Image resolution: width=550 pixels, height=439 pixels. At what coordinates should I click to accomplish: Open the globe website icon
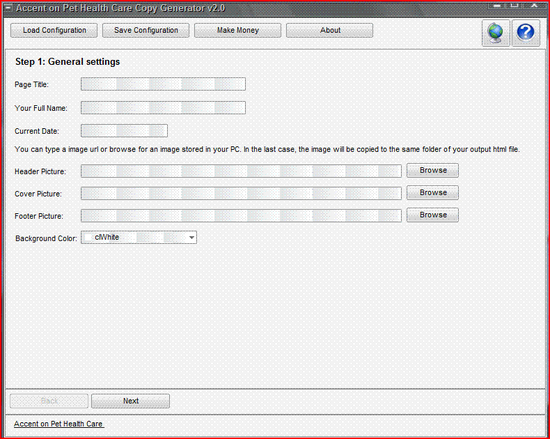coord(495,33)
